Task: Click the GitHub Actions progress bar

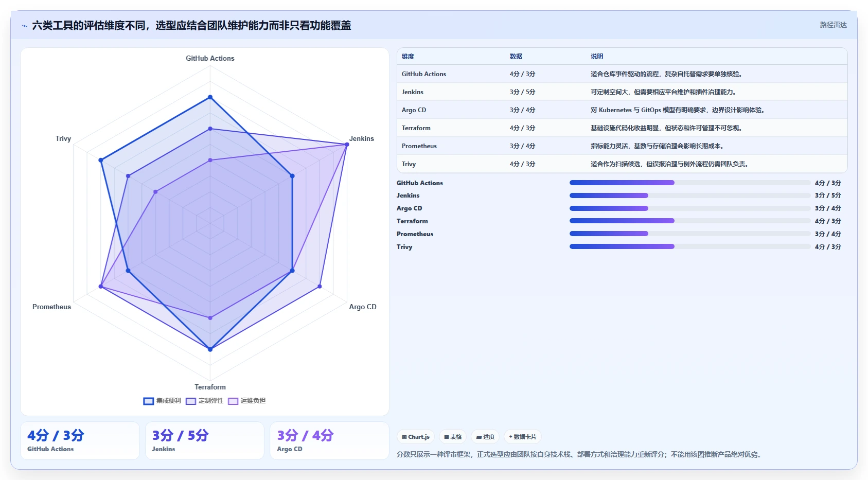Action: point(690,183)
